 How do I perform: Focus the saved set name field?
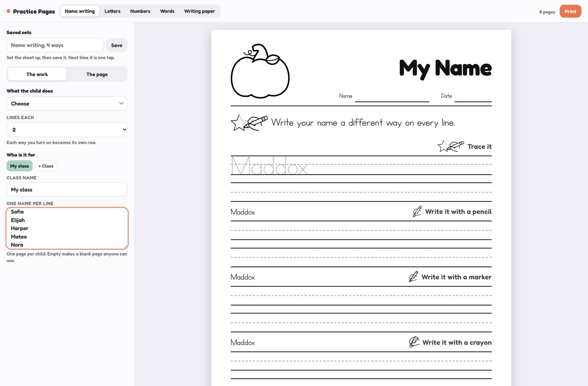point(55,45)
